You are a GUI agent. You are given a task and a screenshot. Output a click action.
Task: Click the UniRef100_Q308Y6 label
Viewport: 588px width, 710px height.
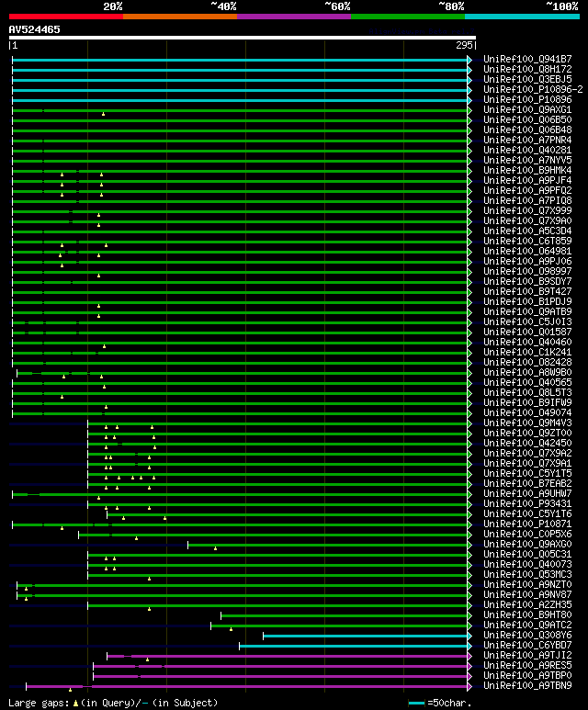pyautogui.click(x=527, y=636)
